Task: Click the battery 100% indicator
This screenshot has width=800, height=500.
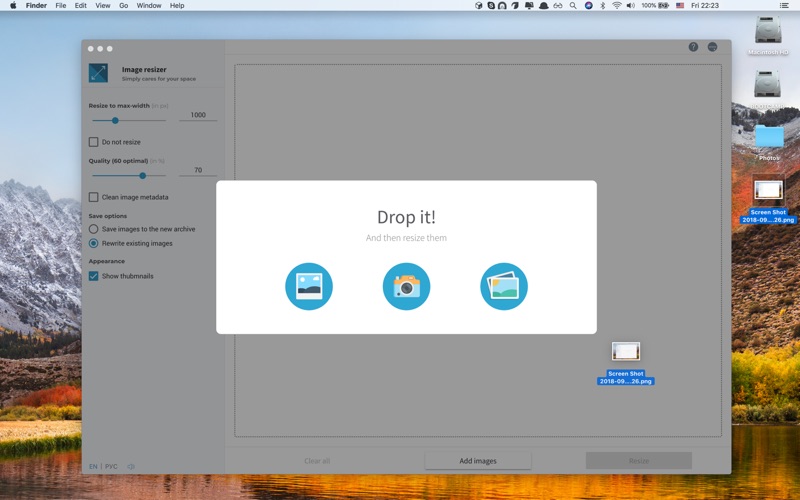Action: click(x=655, y=6)
